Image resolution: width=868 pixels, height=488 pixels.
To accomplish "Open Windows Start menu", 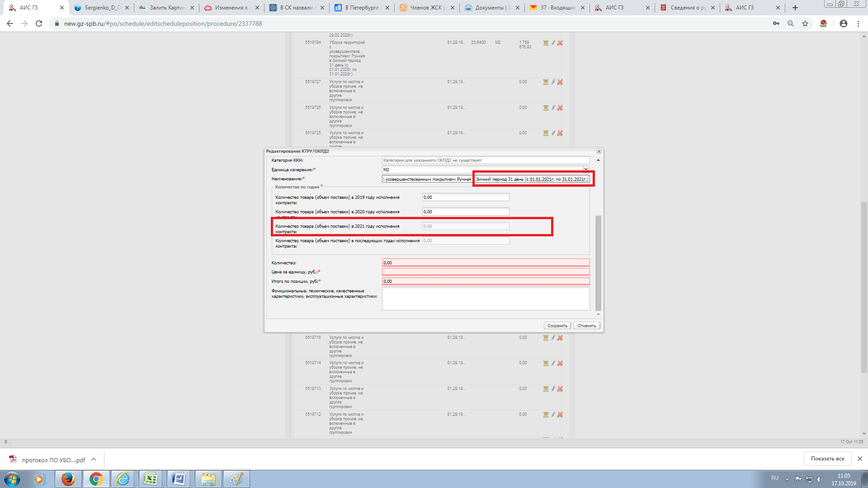I will [12, 479].
